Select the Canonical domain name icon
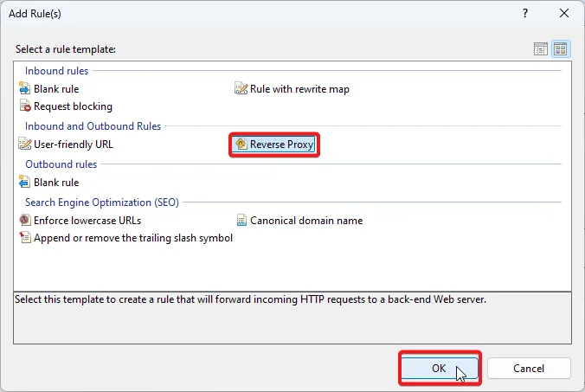Screen dimensions: 585x392 241,221
